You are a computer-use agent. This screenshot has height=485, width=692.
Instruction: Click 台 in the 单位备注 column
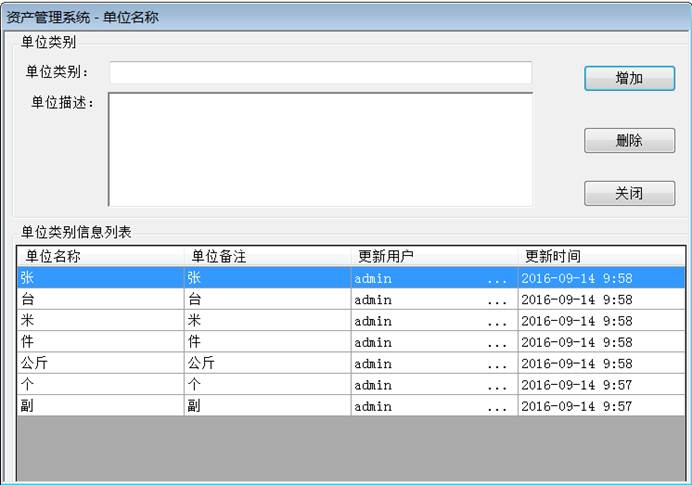(267, 299)
